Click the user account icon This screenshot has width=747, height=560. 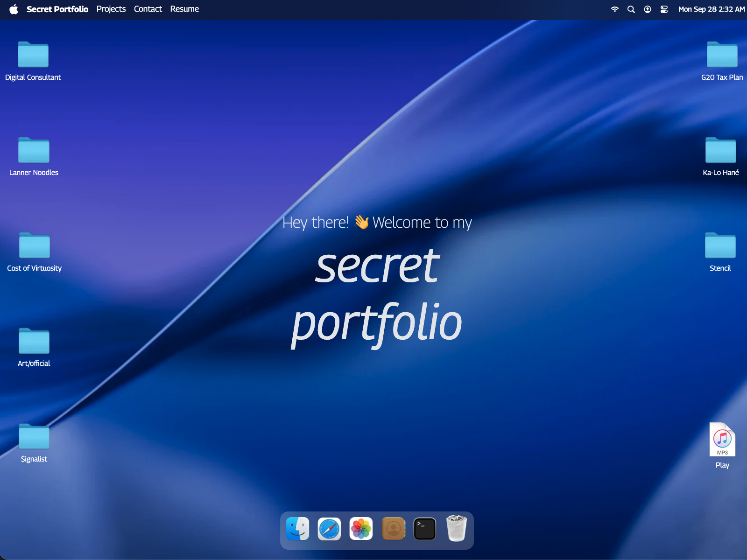tap(648, 9)
